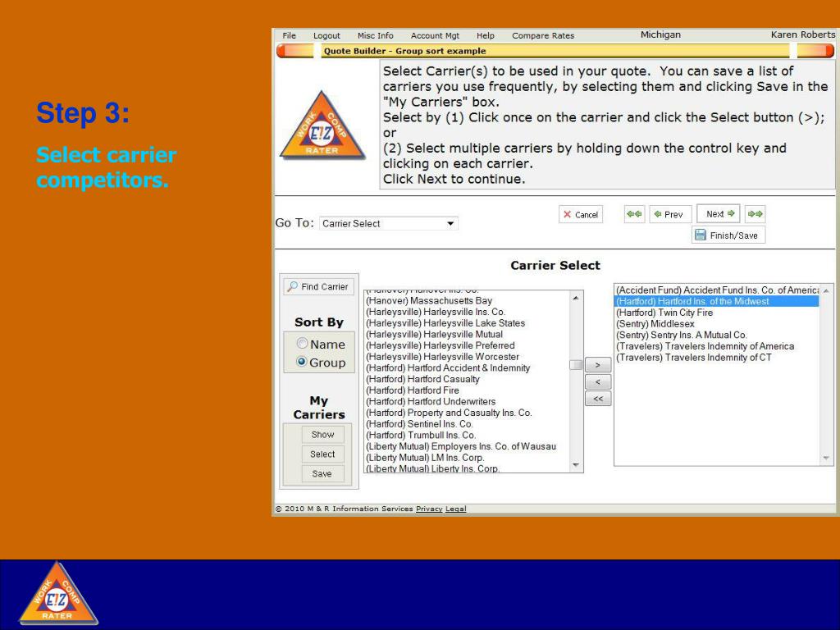Select '(Sentry) Middlesex' in selected list
Viewport: 840px width, 630px height.
pos(717,323)
